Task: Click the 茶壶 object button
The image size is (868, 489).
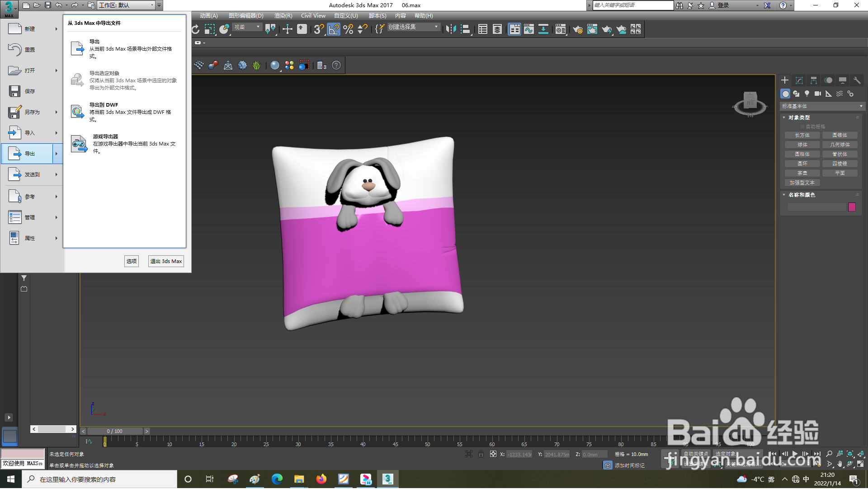Action: (x=802, y=174)
